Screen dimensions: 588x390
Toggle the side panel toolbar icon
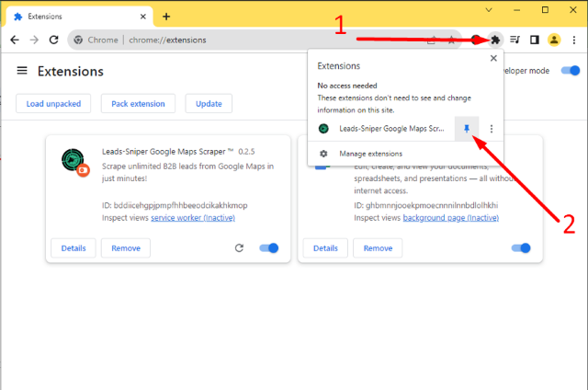(x=535, y=40)
